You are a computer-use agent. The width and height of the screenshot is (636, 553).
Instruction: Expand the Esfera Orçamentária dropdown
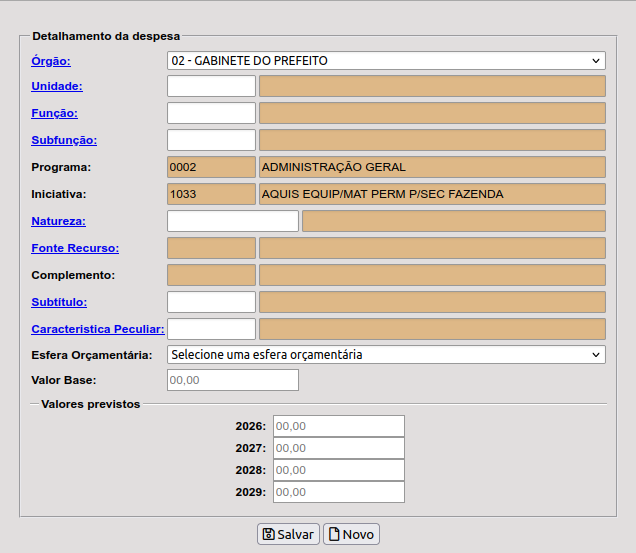pyautogui.click(x=386, y=354)
